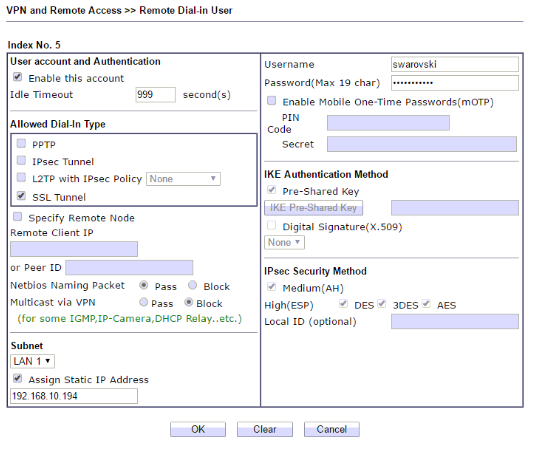Click the Cancel button
The width and height of the screenshot is (534, 457).
[332, 429]
